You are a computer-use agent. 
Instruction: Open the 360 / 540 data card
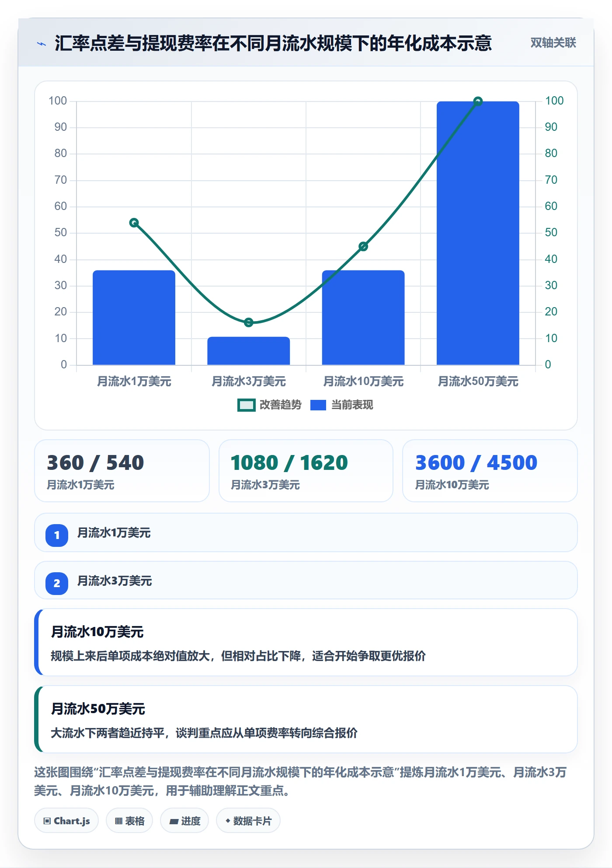click(122, 471)
